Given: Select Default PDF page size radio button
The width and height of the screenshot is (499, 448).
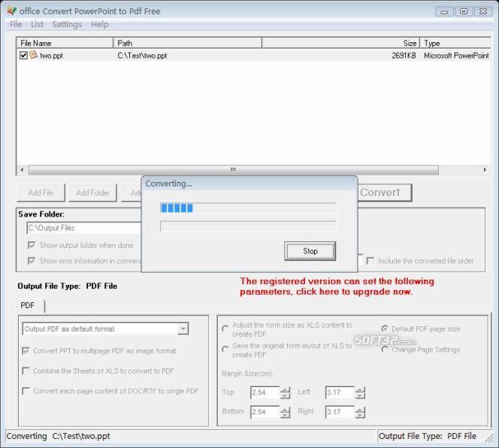Looking at the screenshot, I should pyautogui.click(x=385, y=329).
